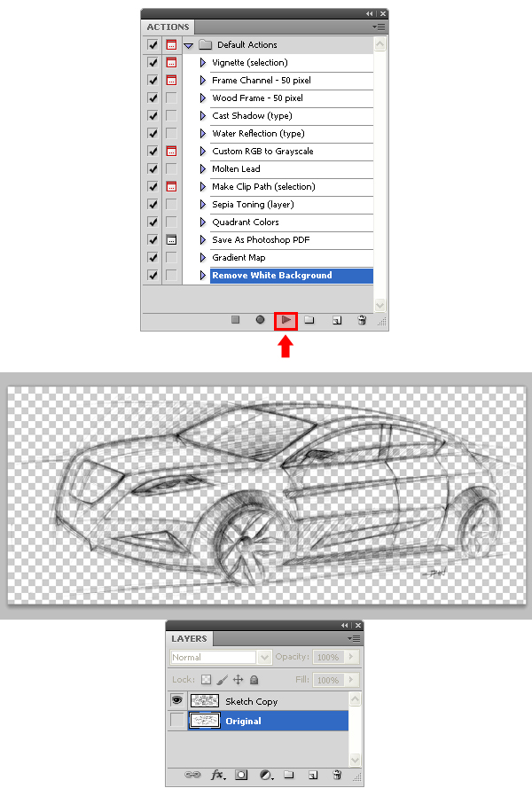Expand the Remove White Background action
532x796 pixels.
(x=202, y=275)
